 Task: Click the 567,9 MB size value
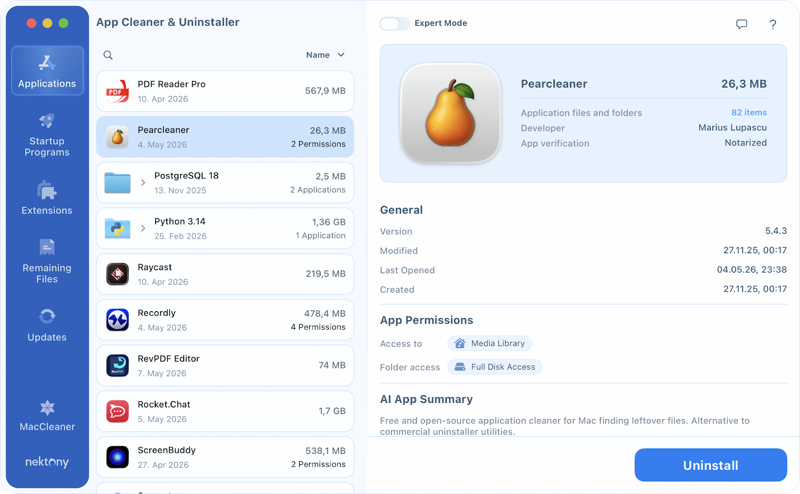click(x=325, y=91)
